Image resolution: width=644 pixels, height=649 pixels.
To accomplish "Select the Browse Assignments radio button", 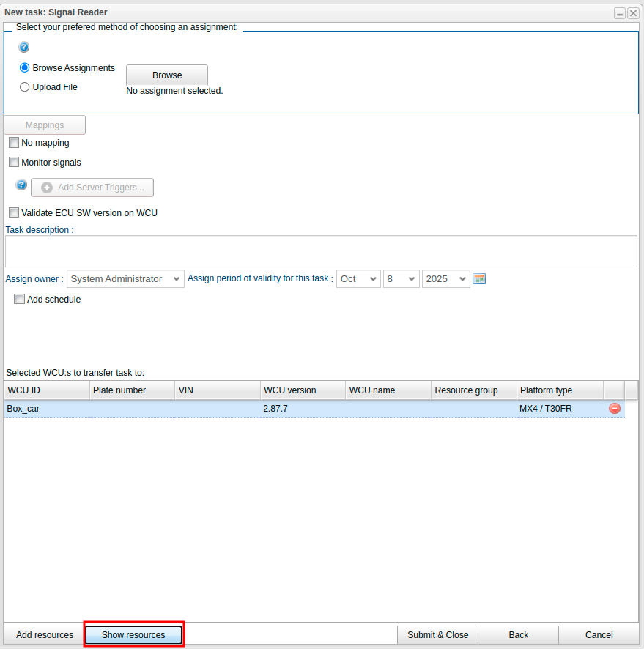I will tap(25, 68).
